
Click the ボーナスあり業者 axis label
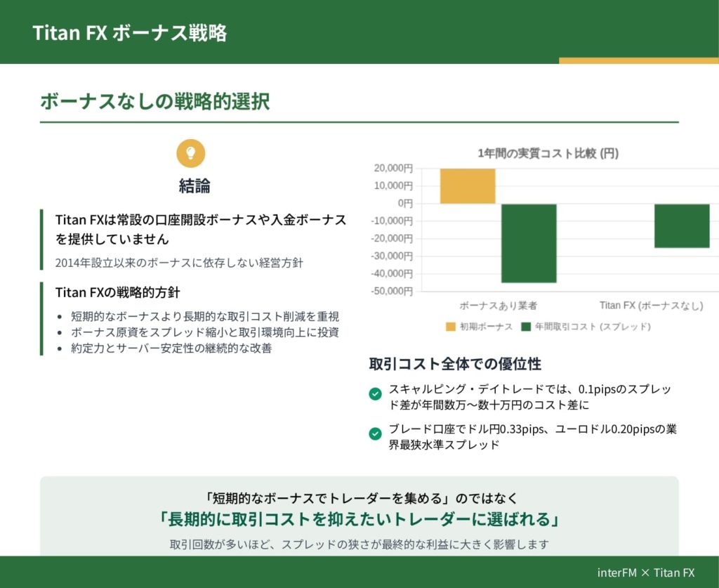(x=499, y=306)
